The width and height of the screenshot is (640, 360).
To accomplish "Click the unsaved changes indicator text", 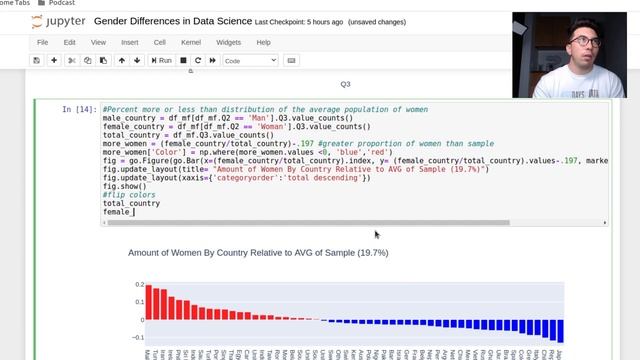I will (x=377, y=22).
